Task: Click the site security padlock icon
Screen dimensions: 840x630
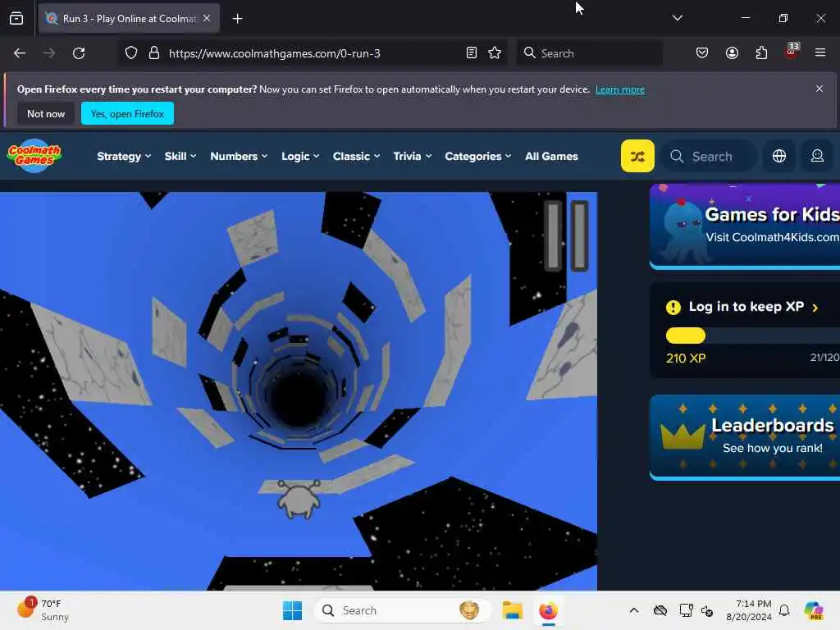Action: click(x=154, y=53)
